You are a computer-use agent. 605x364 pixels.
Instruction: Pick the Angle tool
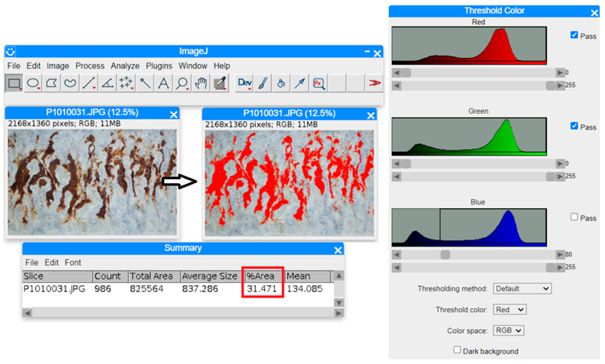tap(107, 83)
